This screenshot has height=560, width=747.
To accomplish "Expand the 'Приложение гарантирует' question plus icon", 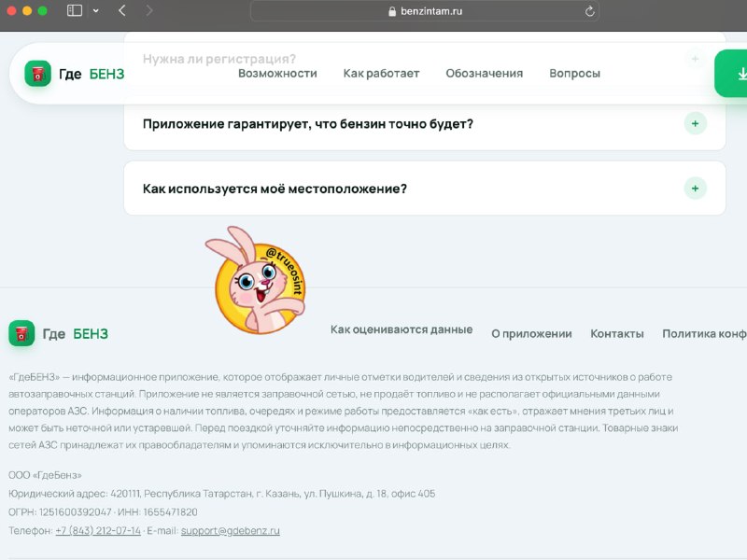I will (x=695, y=124).
